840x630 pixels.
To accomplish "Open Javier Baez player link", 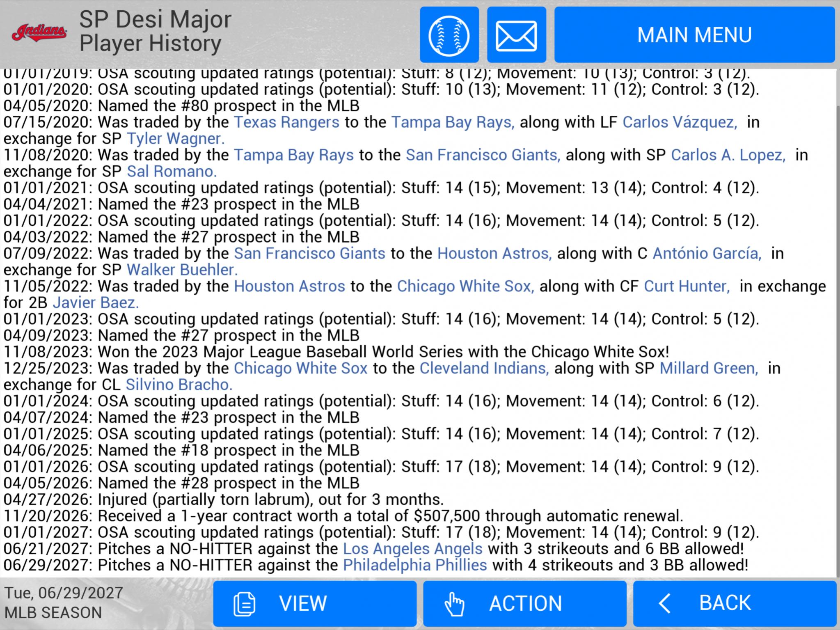I will click(96, 303).
